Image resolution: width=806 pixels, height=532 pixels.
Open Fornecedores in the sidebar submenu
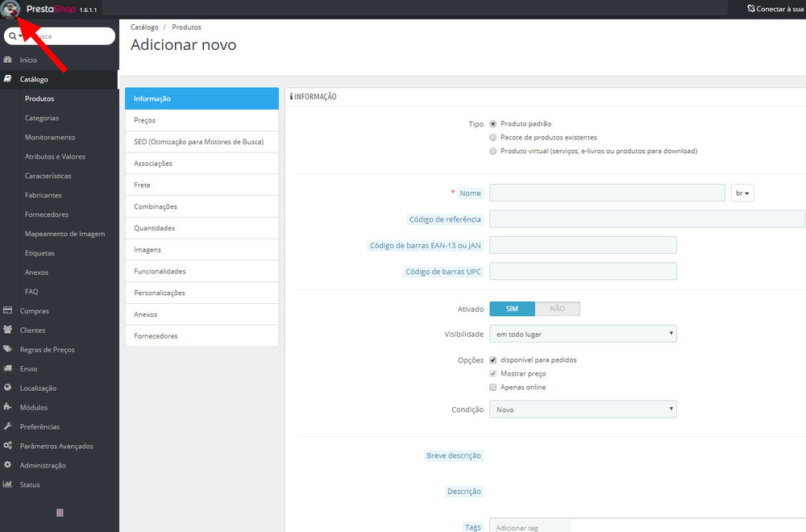[x=46, y=214]
